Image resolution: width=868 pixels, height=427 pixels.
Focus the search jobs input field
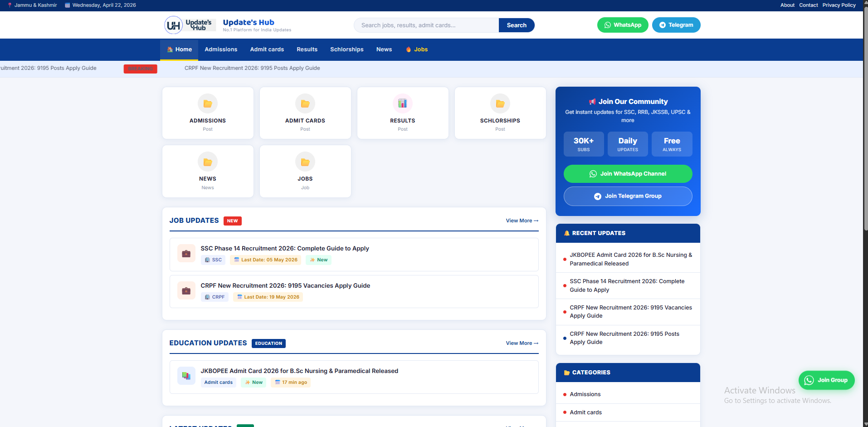[x=426, y=25]
